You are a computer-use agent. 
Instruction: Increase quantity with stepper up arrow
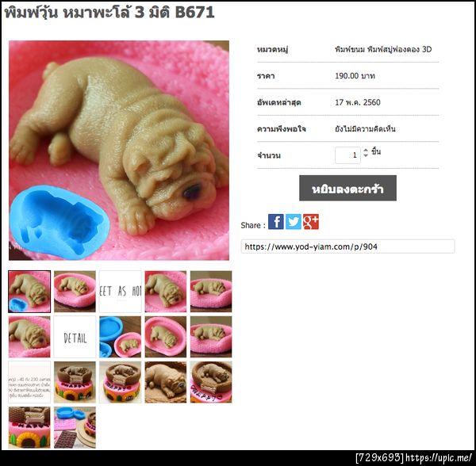coord(366,150)
